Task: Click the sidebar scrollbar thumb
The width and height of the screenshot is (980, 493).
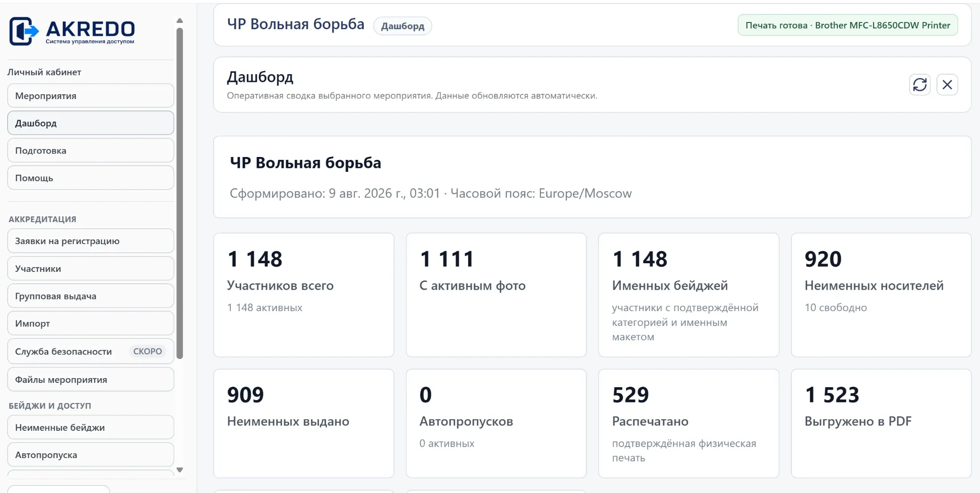Action: click(x=180, y=193)
